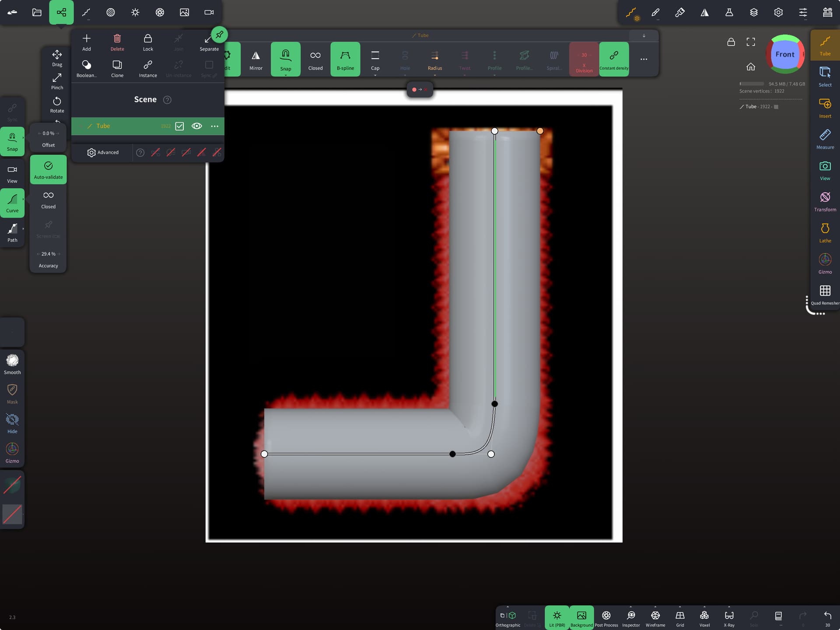The image size is (840, 630).
Task: Open the Quad Remesher tool
Action: (825, 294)
